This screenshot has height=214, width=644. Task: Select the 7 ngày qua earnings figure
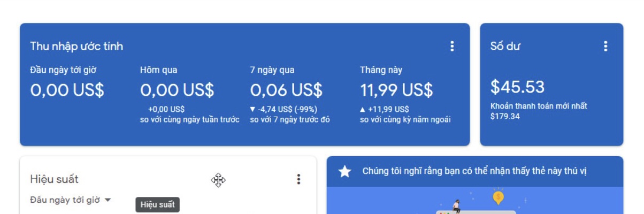(286, 90)
